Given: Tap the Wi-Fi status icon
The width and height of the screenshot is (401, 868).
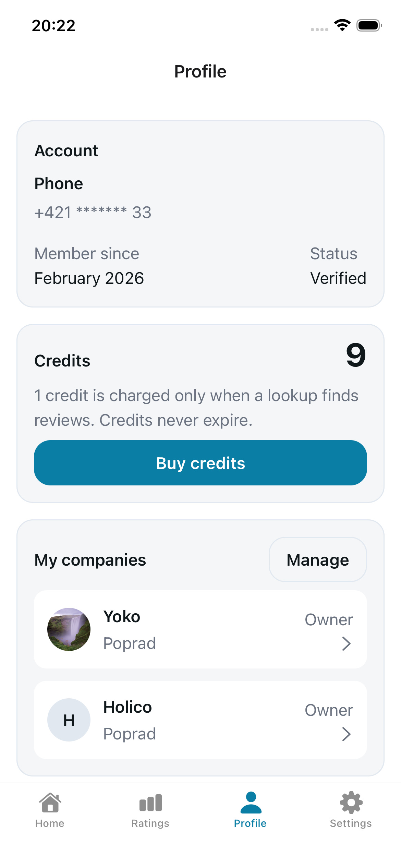Looking at the screenshot, I should point(342,25).
